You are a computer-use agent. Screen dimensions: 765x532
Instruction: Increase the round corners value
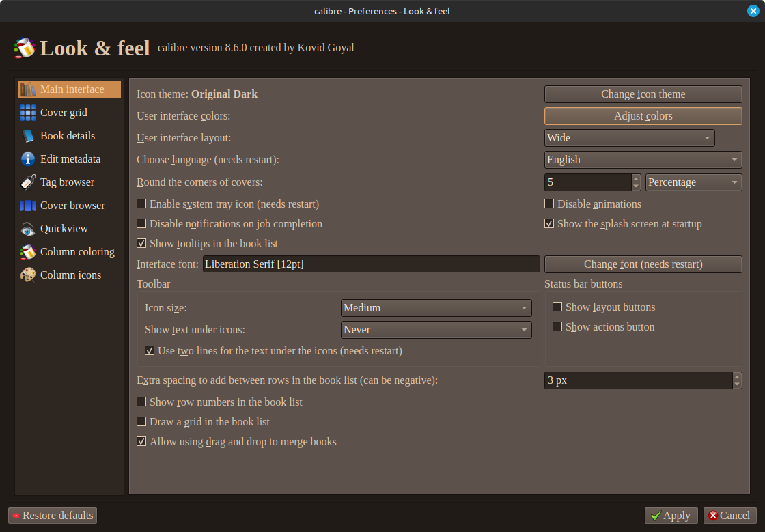pyautogui.click(x=636, y=178)
